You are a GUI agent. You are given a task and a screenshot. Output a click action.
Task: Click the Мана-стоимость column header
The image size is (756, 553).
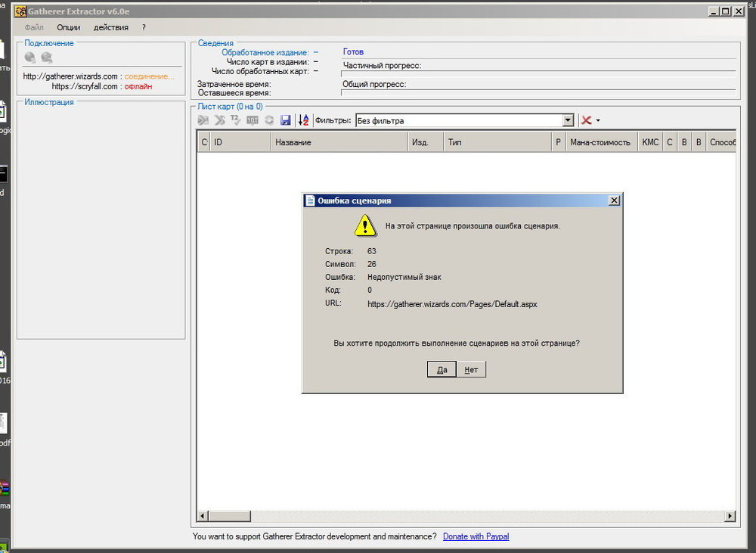click(x=600, y=142)
